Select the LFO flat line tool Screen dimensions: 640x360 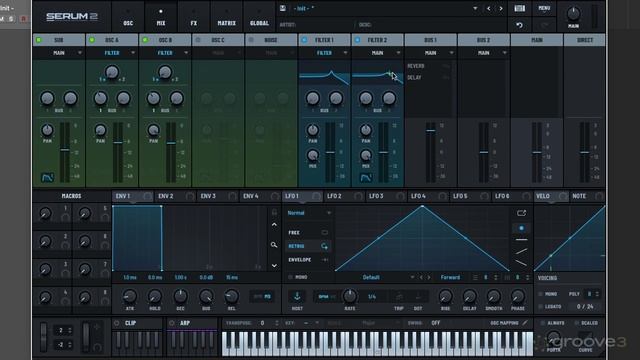[521, 240]
